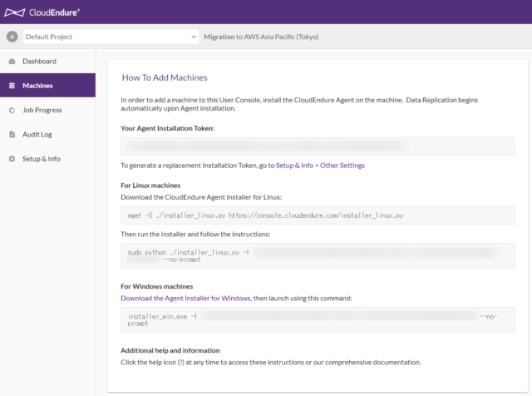
Task: Click the CloudEndure logo
Action: 42,12
